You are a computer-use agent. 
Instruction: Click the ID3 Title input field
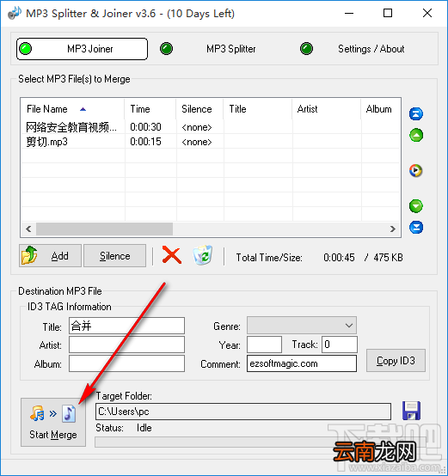pyautogui.click(x=126, y=326)
